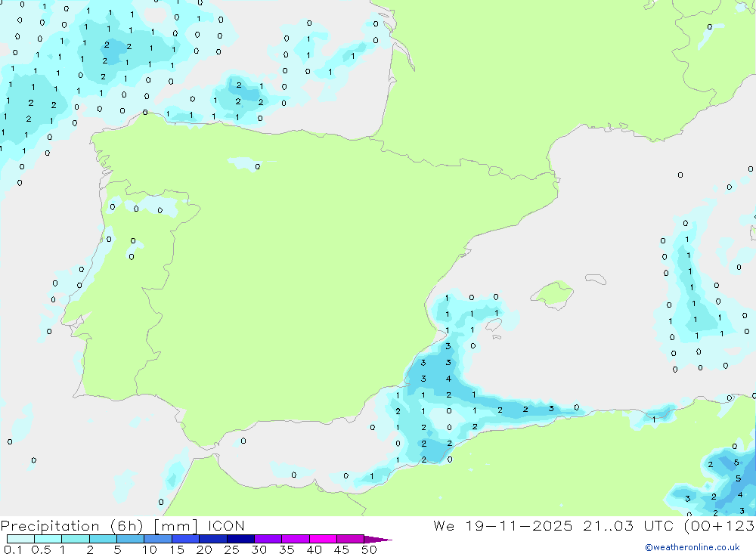Screen dimensions: 756x554
Task: Click the Mallorca island on the map
Action: point(553,294)
